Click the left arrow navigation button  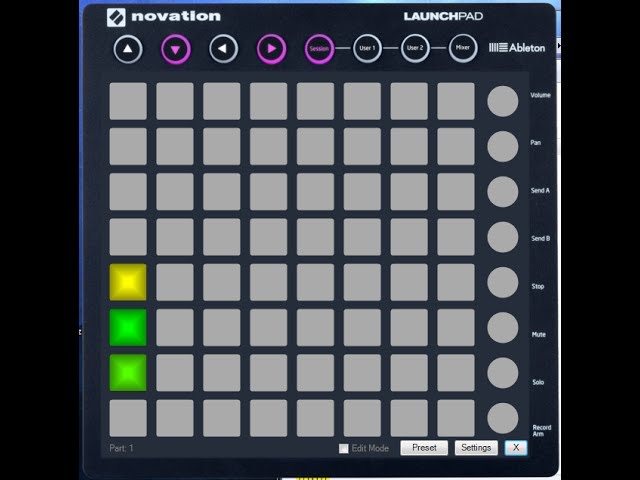(x=223, y=49)
